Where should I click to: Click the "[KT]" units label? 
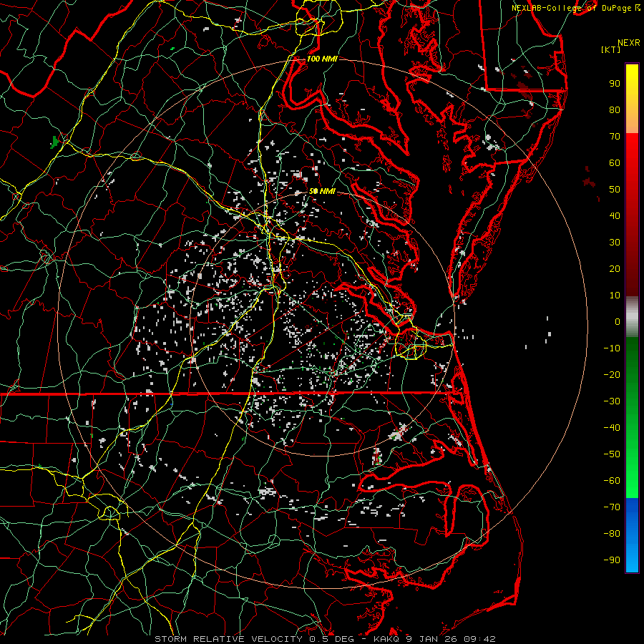tap(611, 49)
